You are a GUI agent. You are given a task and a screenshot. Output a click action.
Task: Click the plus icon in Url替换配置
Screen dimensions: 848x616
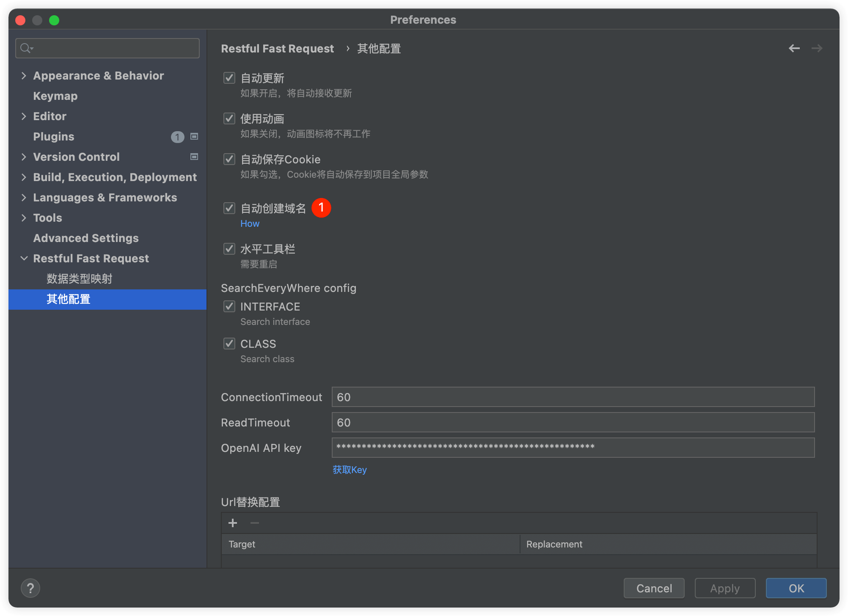(x=233, y=523)
